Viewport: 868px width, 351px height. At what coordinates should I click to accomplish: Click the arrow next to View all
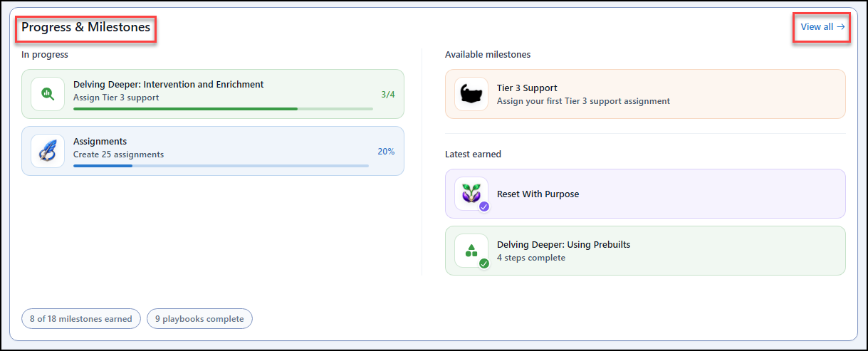tap(840, 27)
